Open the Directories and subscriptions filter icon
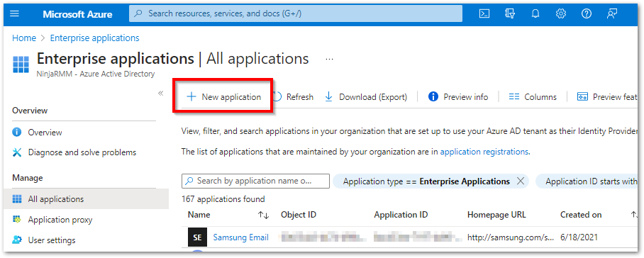 coord(510,13)
